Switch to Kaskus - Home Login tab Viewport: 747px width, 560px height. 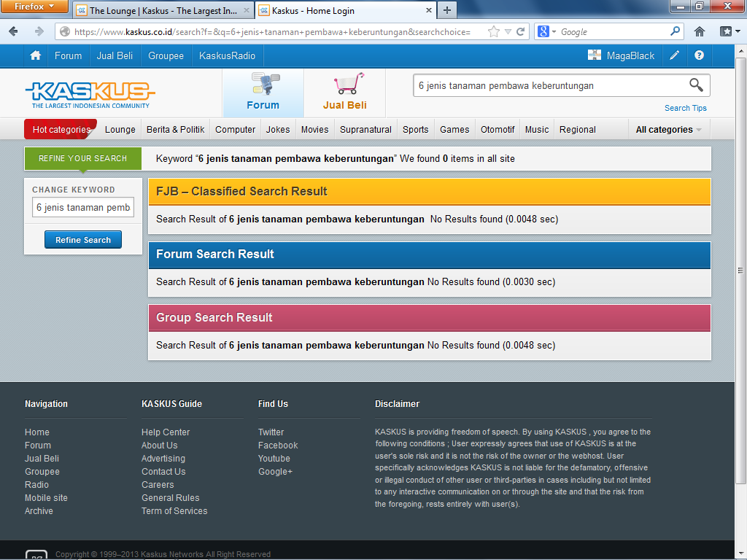pos(345,10)
